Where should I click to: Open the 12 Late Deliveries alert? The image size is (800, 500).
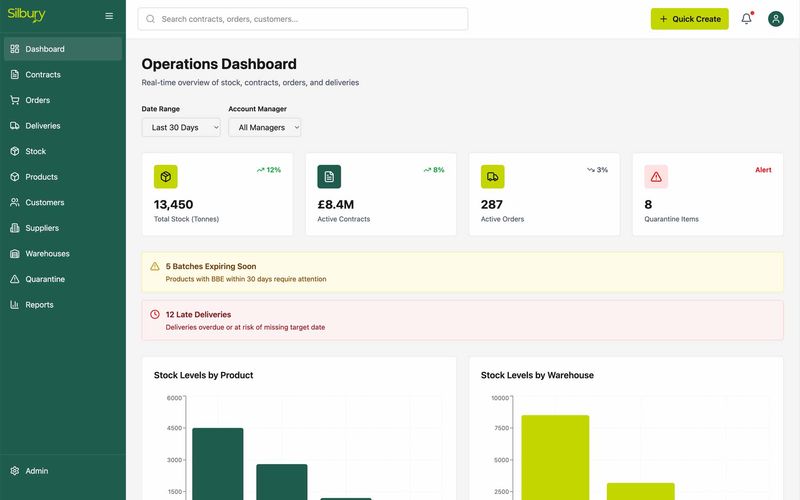(462, 320)
